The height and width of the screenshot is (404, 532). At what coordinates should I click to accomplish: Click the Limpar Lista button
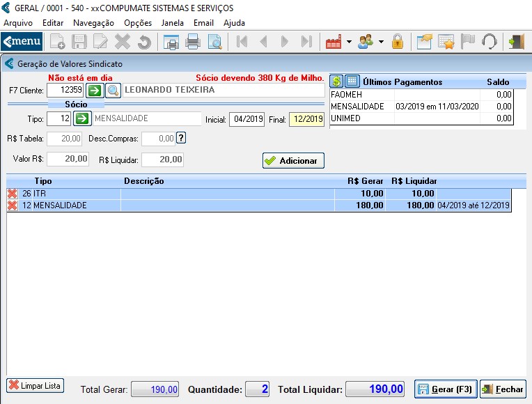pyautogui.click(x=35, y=386)
